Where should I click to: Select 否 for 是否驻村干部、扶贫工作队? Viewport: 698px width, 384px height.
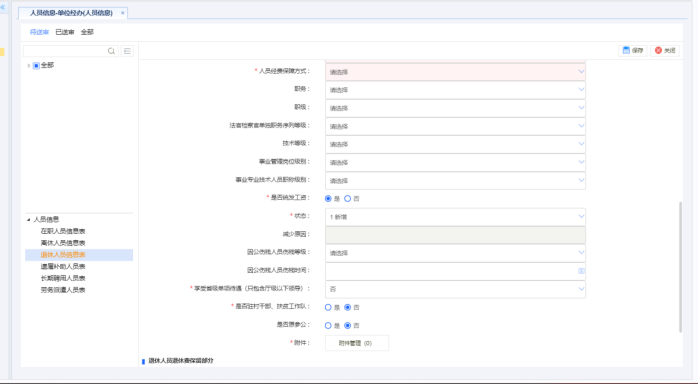coord(348,307)
